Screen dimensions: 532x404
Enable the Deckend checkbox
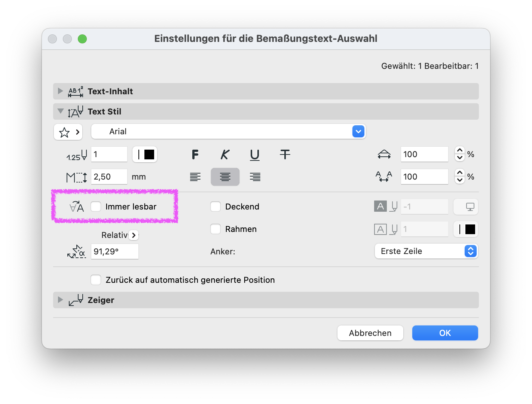click(215, 206)
